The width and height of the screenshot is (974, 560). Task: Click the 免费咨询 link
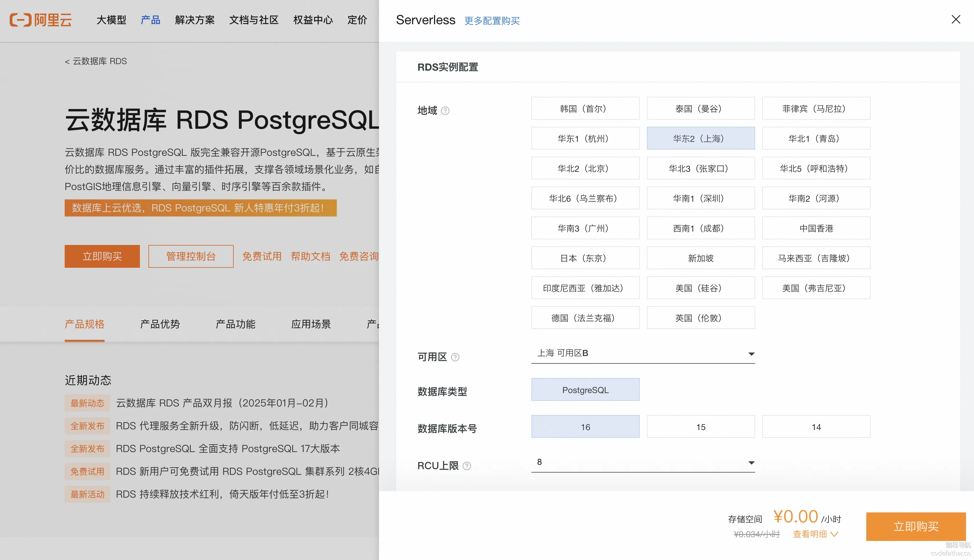359,257
